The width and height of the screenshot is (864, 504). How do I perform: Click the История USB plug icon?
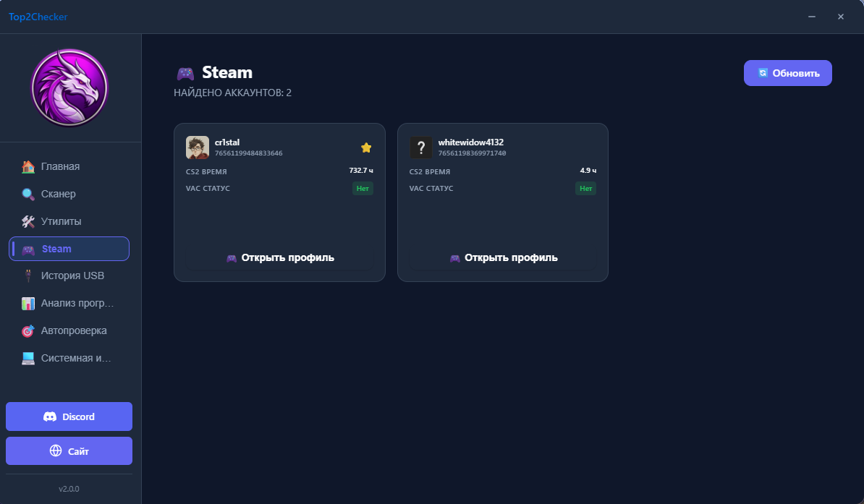coord(28,276)
